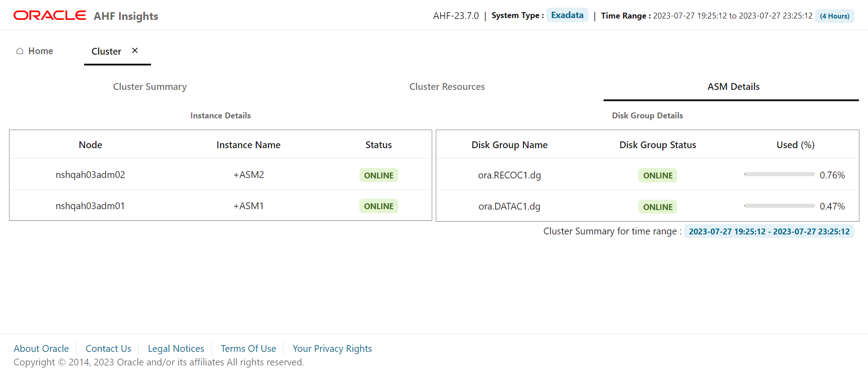Click the Disk Group Details heading
868x374 pixels.
click(x=647, y=116)
